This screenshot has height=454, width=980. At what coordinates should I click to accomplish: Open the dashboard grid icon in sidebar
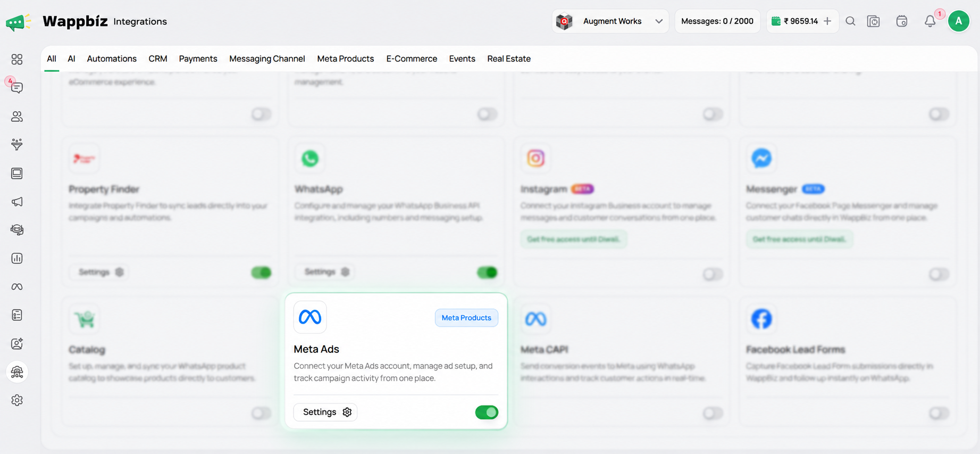point(17,59)
